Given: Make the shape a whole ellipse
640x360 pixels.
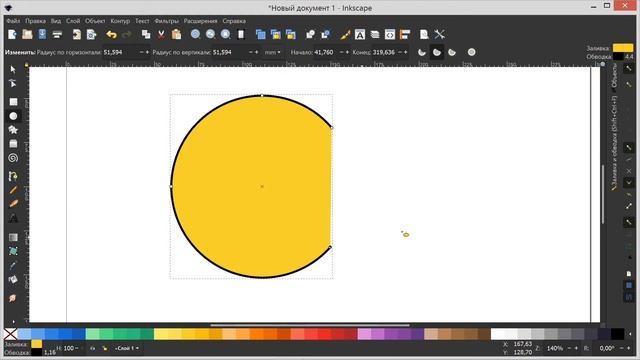Looking at the screenshot, I should 471,52.
